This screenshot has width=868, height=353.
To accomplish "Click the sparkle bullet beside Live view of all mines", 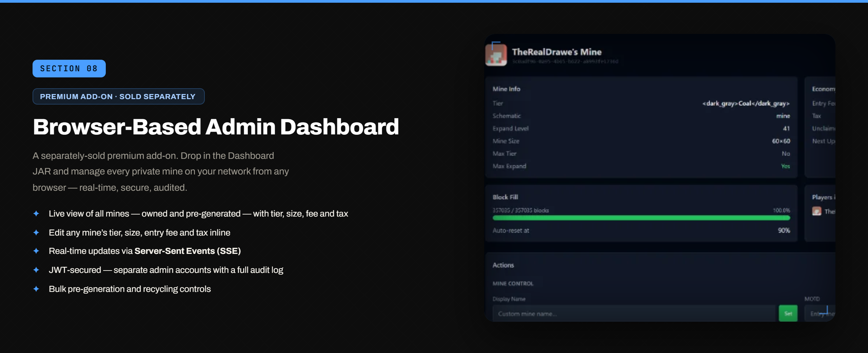I will click(x=36, y=213).
